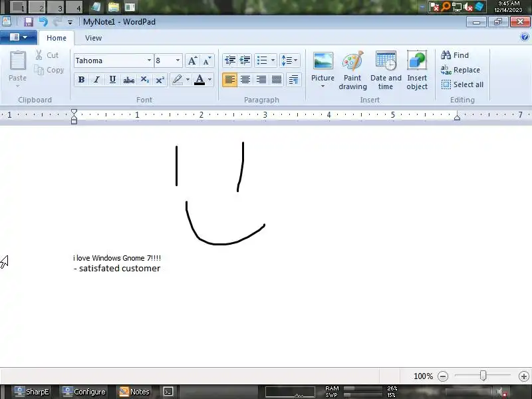Open list style dropdown arrow
Image resolution: width=532 pixels, height=399 pixels.
(273, 61)
